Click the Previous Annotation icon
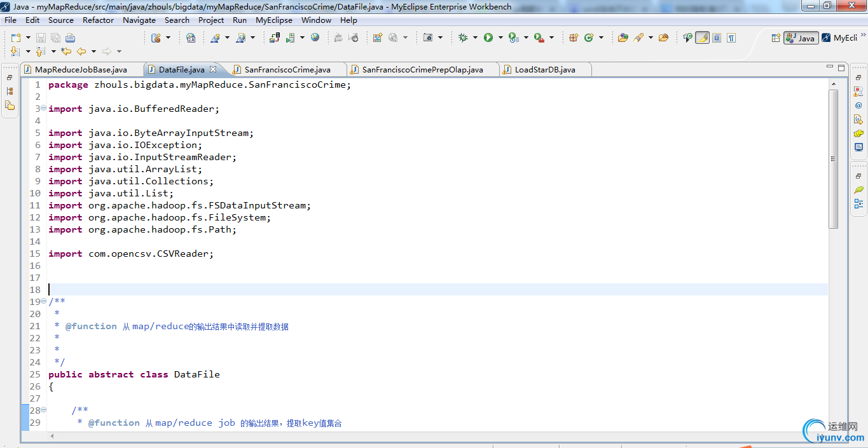This screenshot has width=868, height=448. click(41, 51)
